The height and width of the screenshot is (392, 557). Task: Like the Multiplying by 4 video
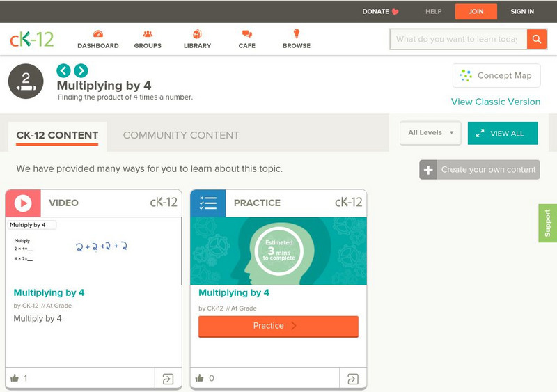click(15, 378)
